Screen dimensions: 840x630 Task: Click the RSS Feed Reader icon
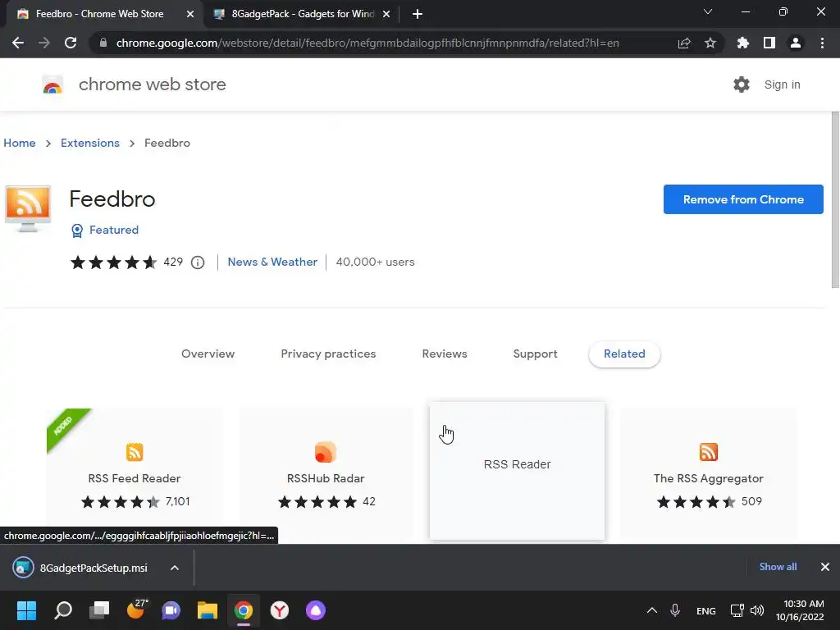pyautogui.click(x=135, y=452)
